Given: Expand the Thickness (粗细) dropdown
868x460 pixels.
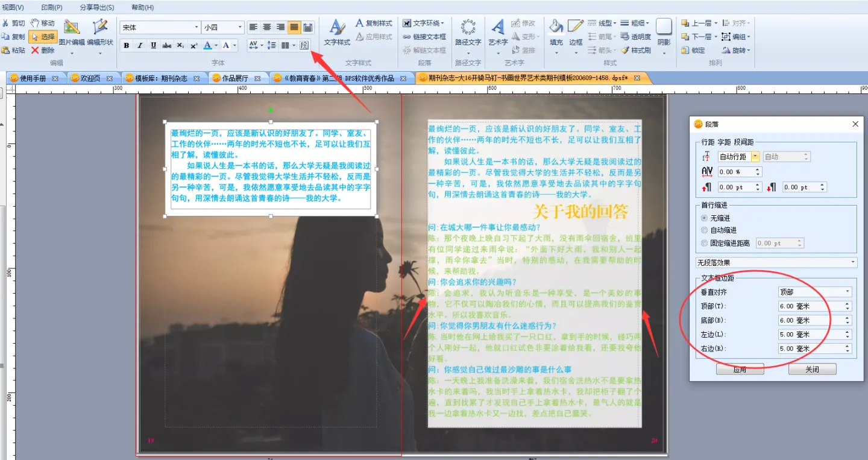Looking at the screenshot, I should pyautogui.click(x=635, y=23).
